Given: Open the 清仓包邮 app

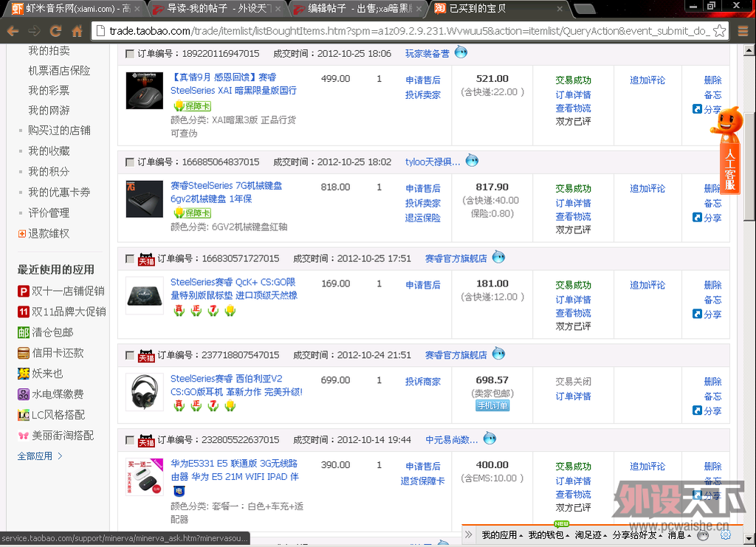Looking at the screenshot, I should click(x=46, y=332).
